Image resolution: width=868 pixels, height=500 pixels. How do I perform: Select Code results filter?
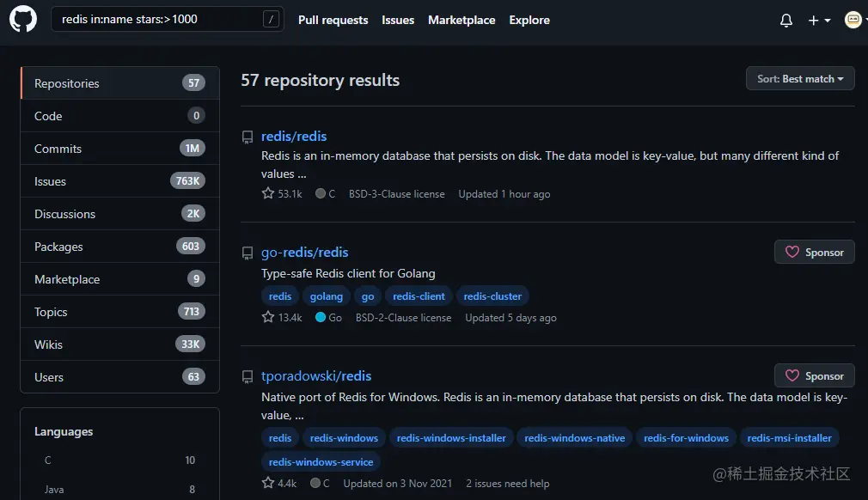(120, 116)
